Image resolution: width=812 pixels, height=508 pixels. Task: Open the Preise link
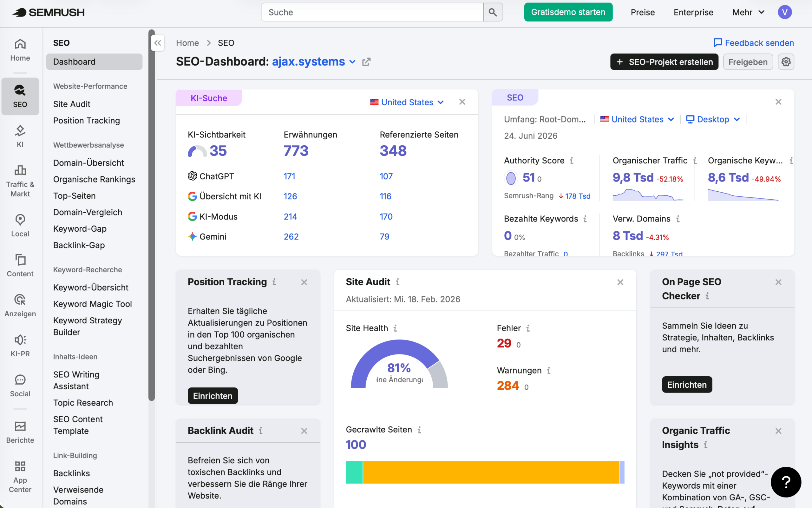642,12
